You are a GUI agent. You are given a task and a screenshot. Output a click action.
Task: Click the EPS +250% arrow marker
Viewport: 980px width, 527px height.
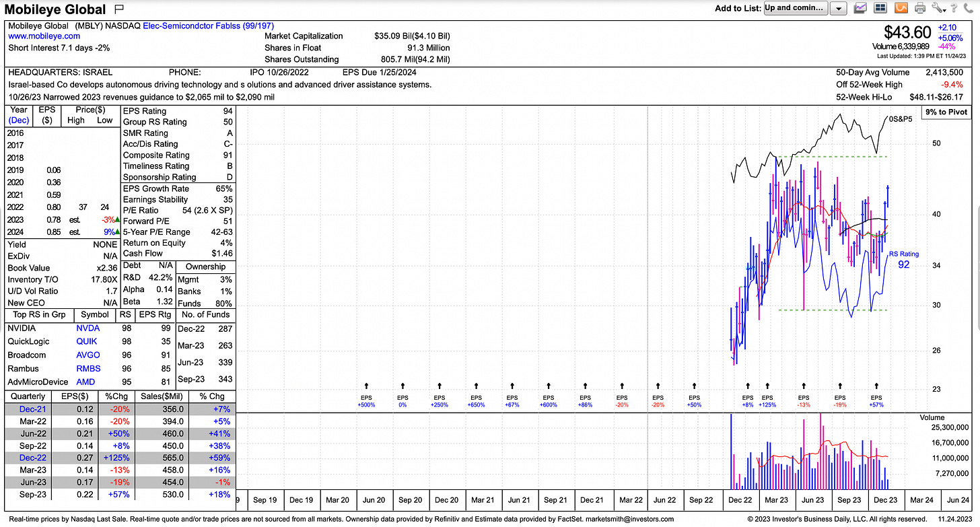coord(440,386)
